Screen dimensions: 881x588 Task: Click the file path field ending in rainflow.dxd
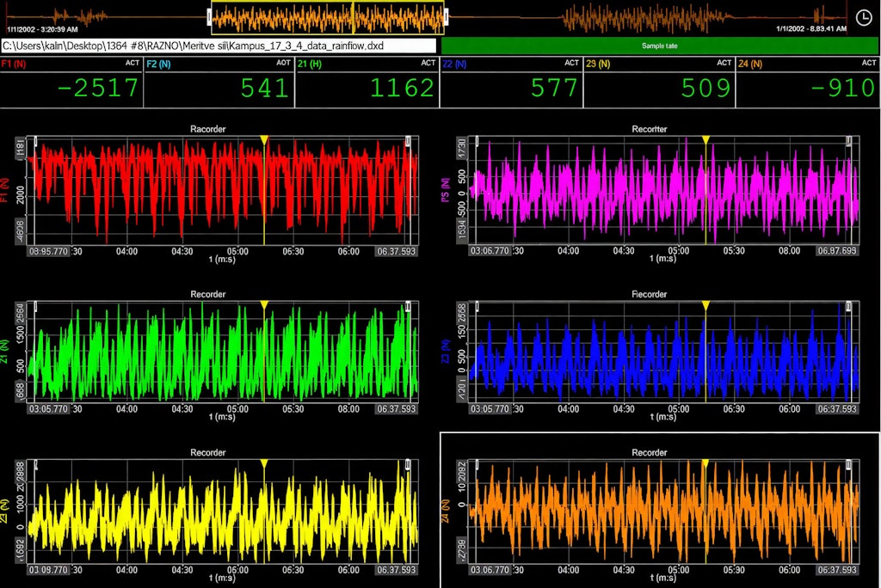coord(219,46)
